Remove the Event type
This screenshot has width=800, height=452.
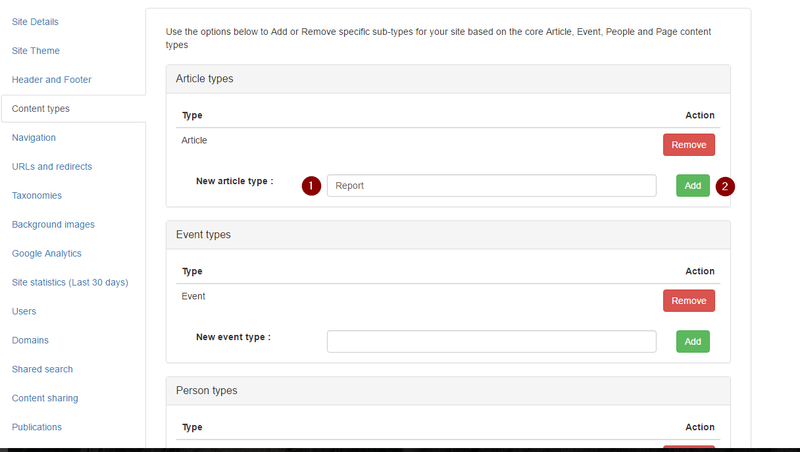tap(688, 301)
